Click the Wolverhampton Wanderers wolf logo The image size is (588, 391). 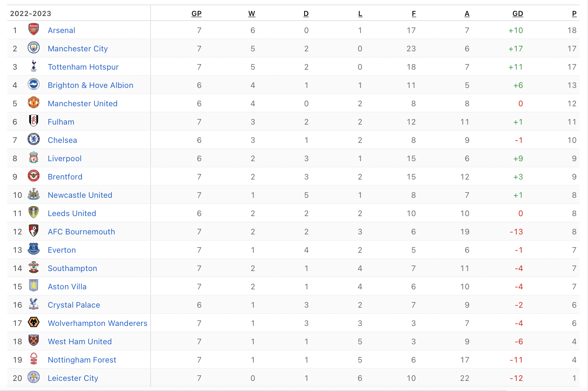click(x=34, y=322)
